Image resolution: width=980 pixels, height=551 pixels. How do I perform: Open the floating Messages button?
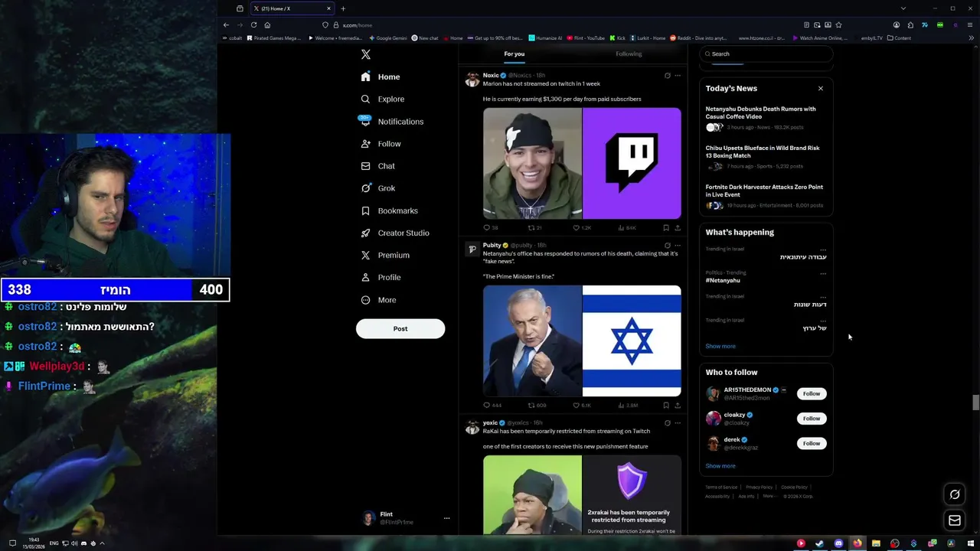click(955, 520)
